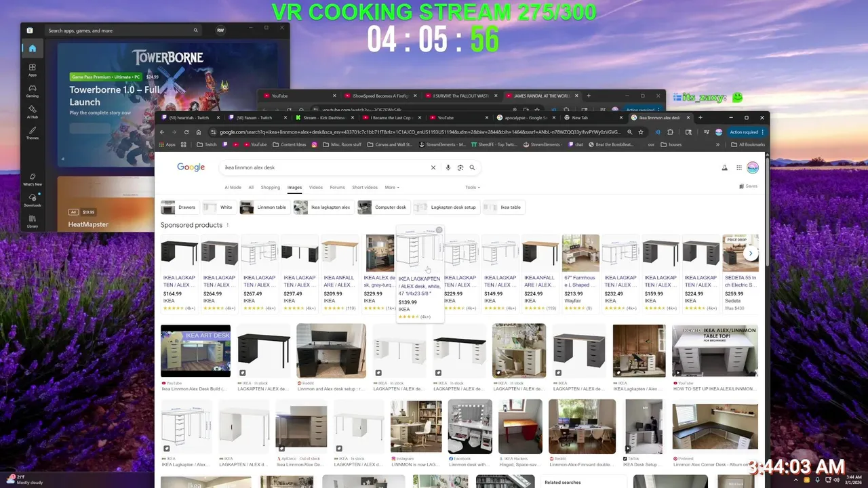Open the taskbar clock and date
The height and width of the screenshot is (488, 868).
coord(854,479)
